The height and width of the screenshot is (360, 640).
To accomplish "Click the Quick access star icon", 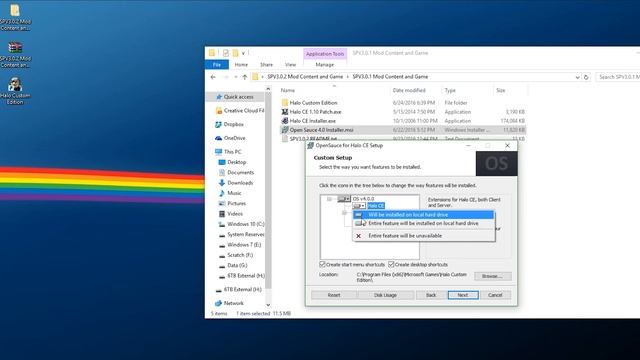I will (x=219, y=97).
